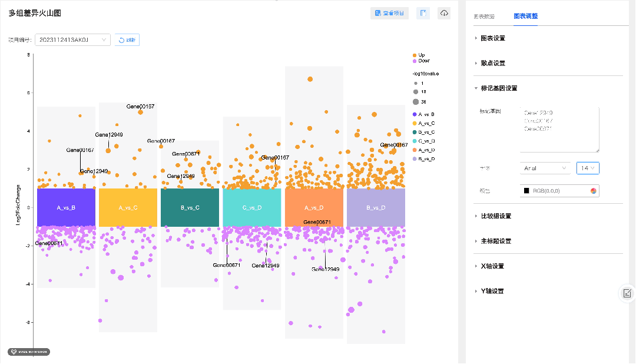The height and width of the screenshot is (364, 636).
Task: Toggle the side panel layout icon
Action: coord(423,13)
